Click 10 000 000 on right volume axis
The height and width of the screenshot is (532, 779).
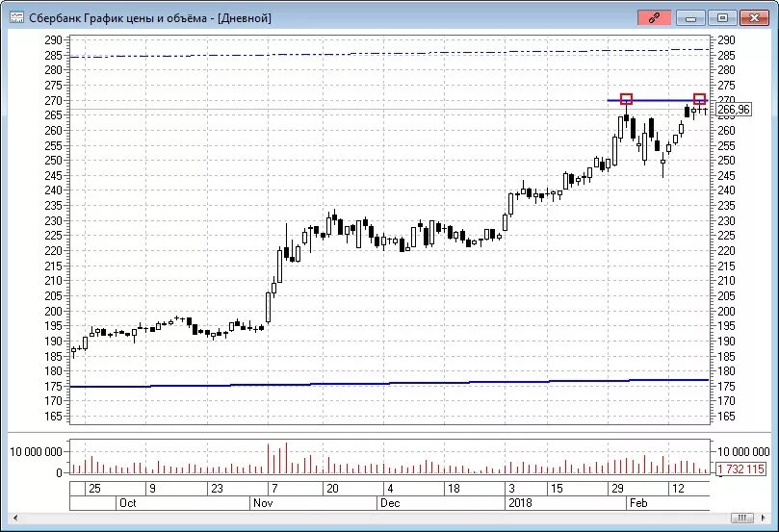tap(743, 451)
